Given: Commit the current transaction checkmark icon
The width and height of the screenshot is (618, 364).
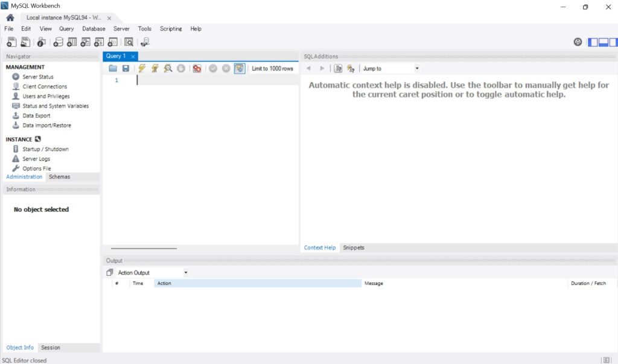Looking at the screenshot, I should pos(213,68).
